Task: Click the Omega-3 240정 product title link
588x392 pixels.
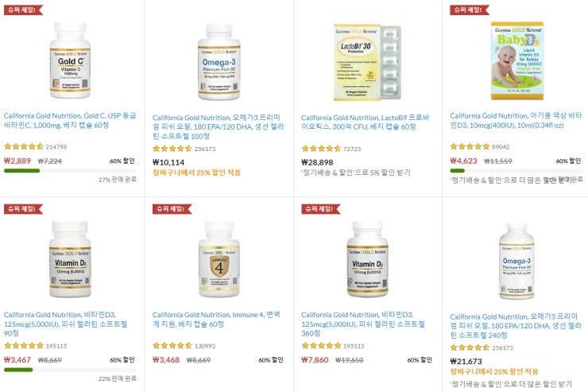Action: point(516,326)
